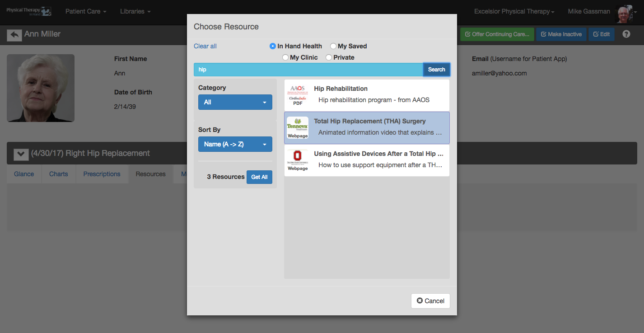The width and height of the screenshot is (644, 333).
Task: Collapse the Right Hip Replacement episode chevron
Action: [21, 154]
